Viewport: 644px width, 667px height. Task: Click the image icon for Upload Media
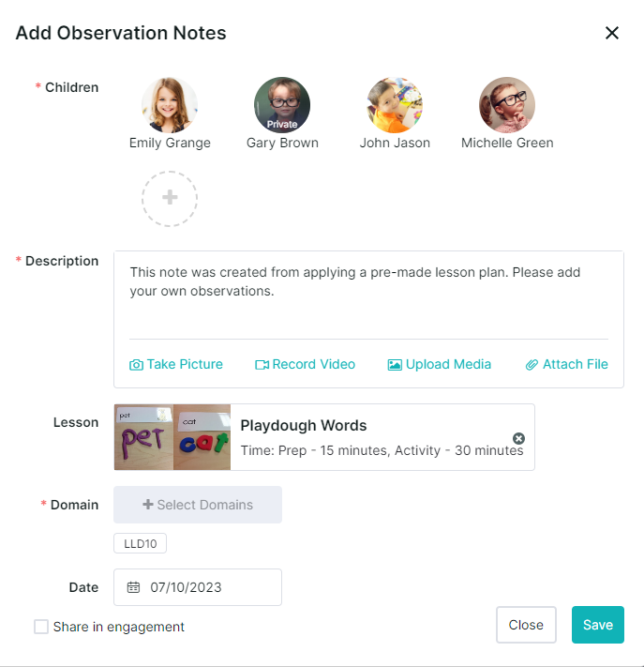395,365
